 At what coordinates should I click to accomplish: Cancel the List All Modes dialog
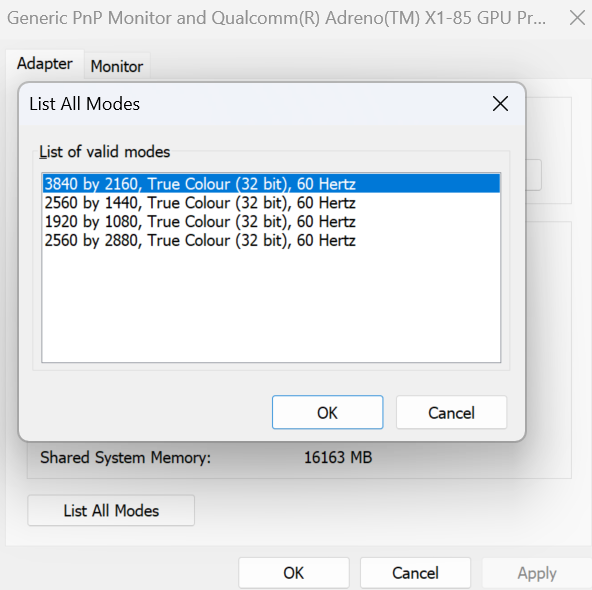[x=451, y=412]
